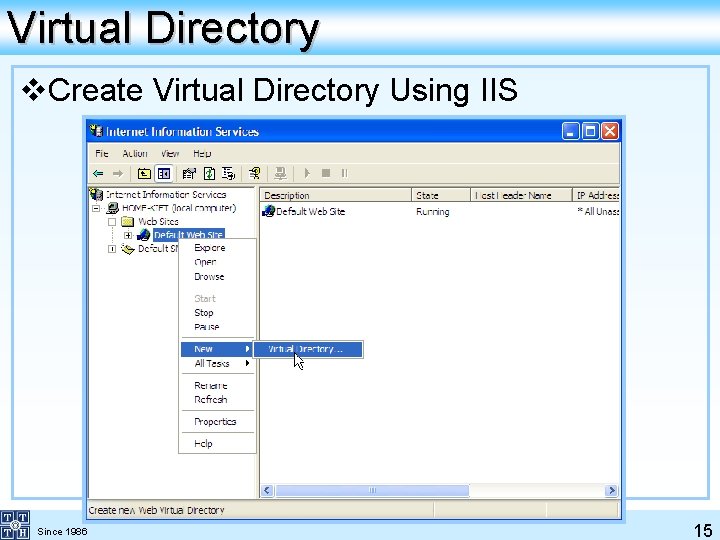720x540 pixels.
Task: Choose Refresh from the context menu
Action: point(211,399)
